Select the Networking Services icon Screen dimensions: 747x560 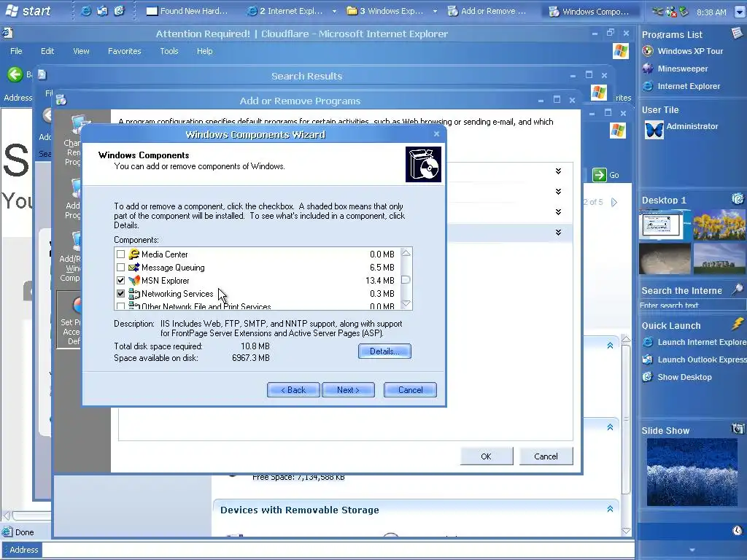134,294
